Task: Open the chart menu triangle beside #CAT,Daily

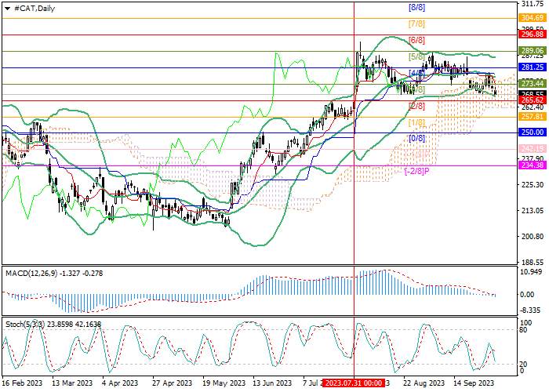Action: click(7, 9)
